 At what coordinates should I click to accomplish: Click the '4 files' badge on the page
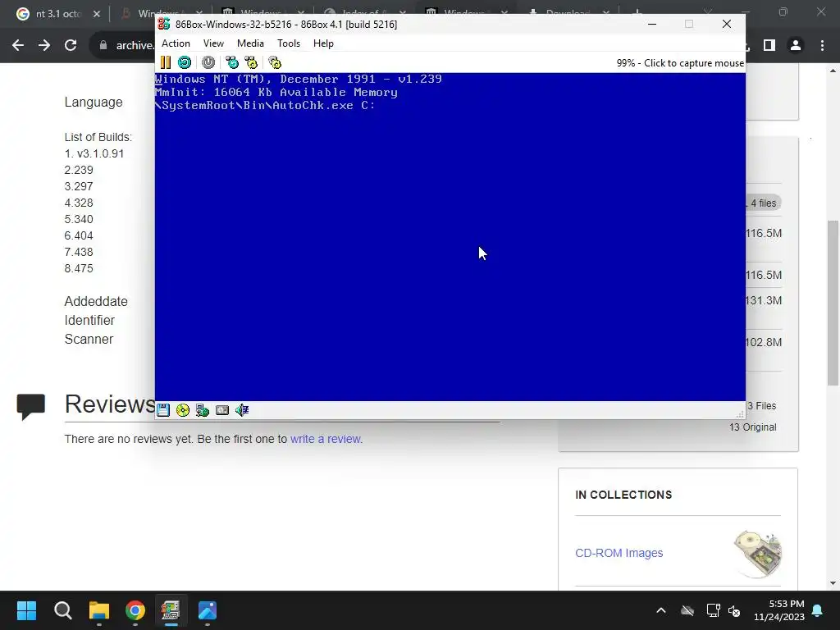(763, 203)
